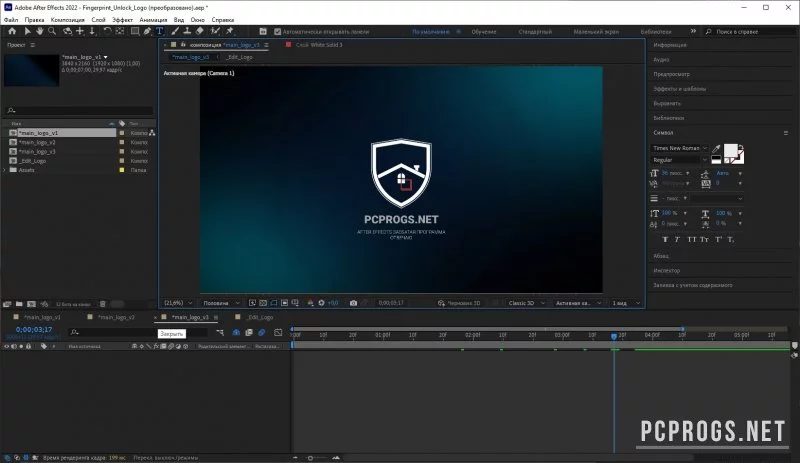Click the eyedropper in Character panel

click(716, 149)
